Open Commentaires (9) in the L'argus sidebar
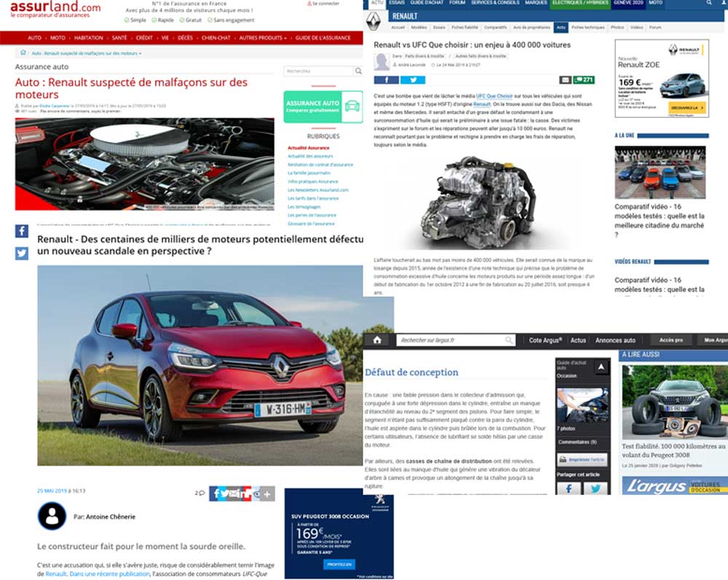This screenshot has width=728, height=580. click(x=577, y=442)
